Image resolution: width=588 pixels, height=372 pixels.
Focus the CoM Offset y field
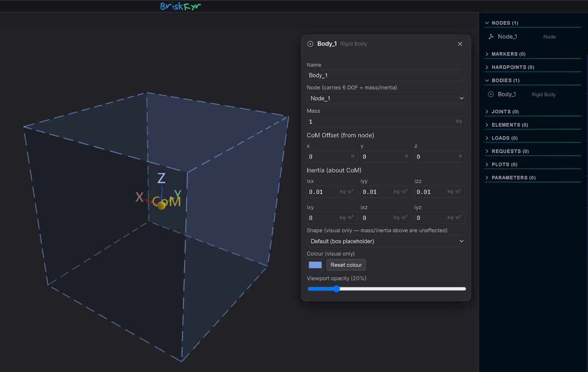tap(386, 156)
